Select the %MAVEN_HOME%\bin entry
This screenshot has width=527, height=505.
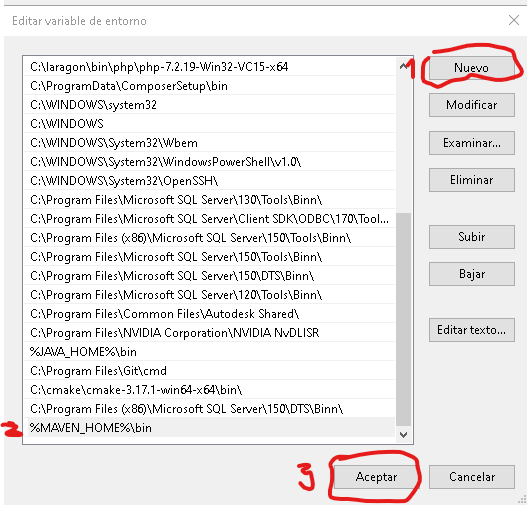point(209,428)
